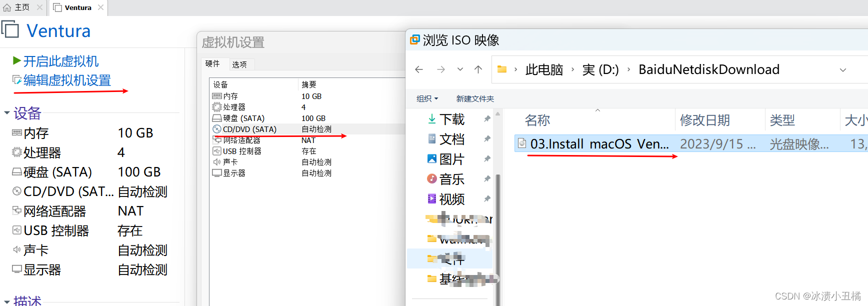Select 内存 in the Ventura device list

pos(36,133)
